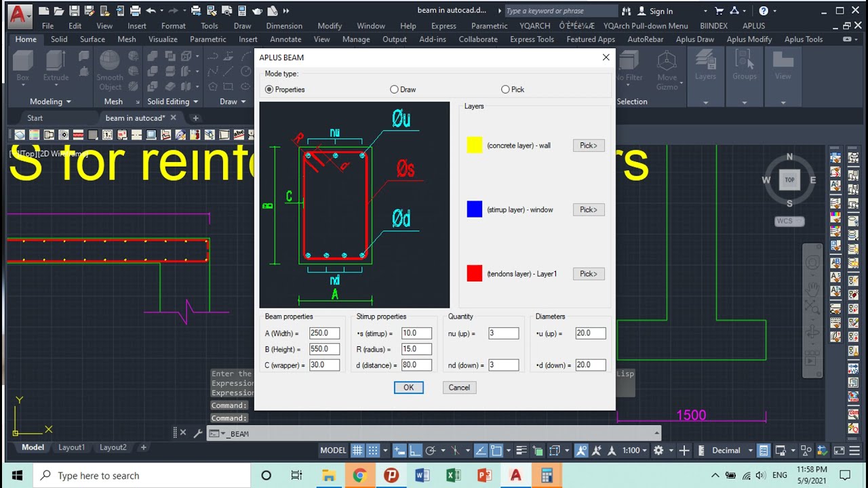Image resolution: width=868 pixels, height=488 pixels.
Task: Switch to the Annotate ribbon tab
Action: pos(285,39)
